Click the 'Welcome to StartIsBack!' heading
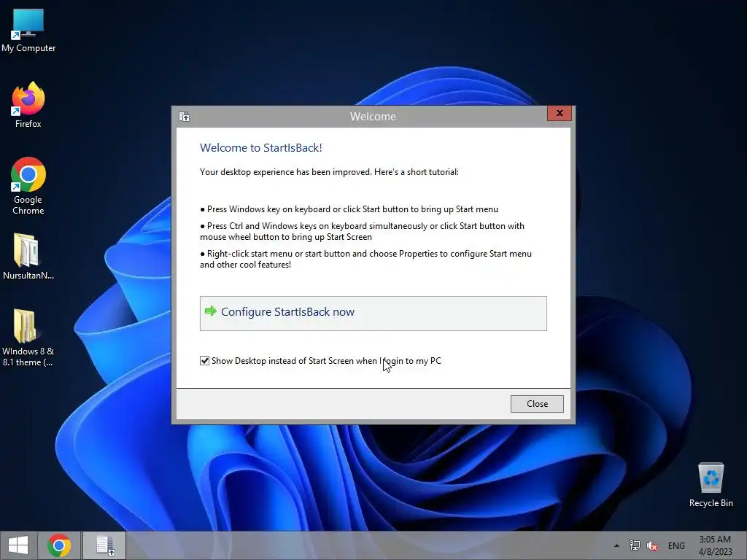The width and height of the screenshot is (747, 560). click(261, 147)
